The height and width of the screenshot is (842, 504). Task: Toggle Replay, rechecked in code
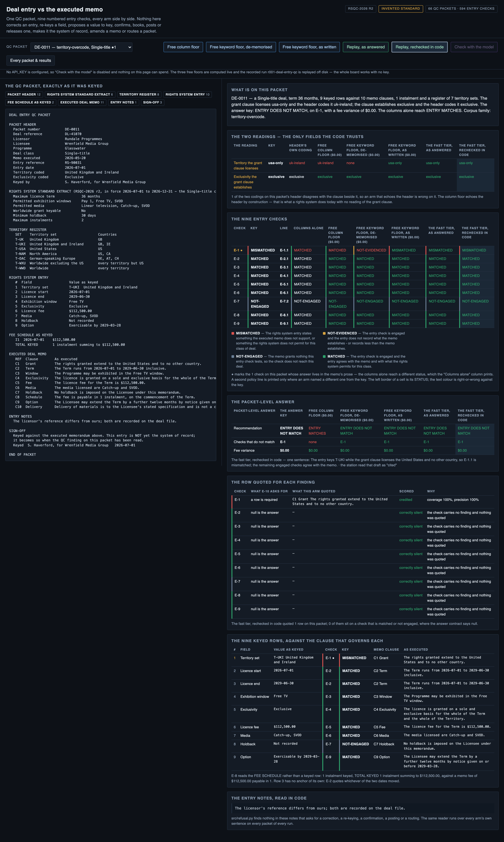419,47
